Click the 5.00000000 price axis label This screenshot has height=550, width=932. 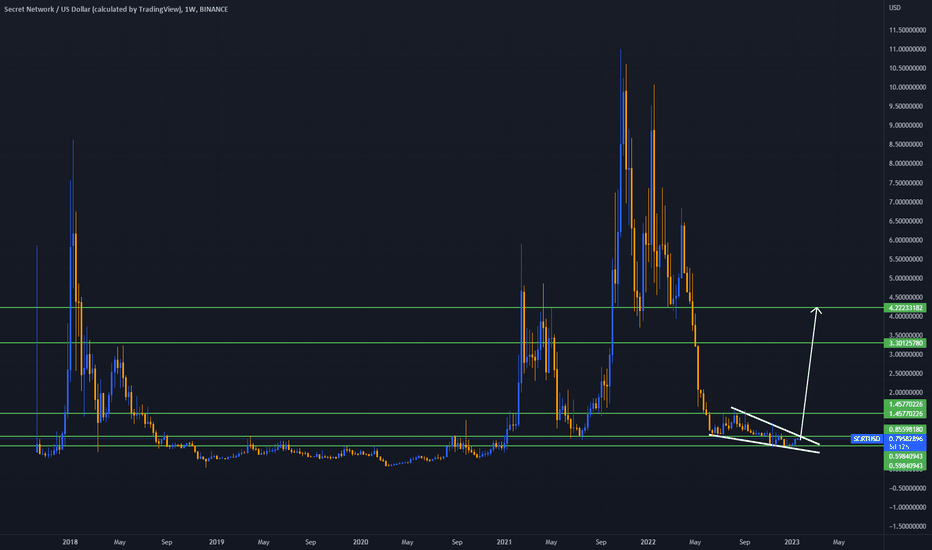pos(907,278)
